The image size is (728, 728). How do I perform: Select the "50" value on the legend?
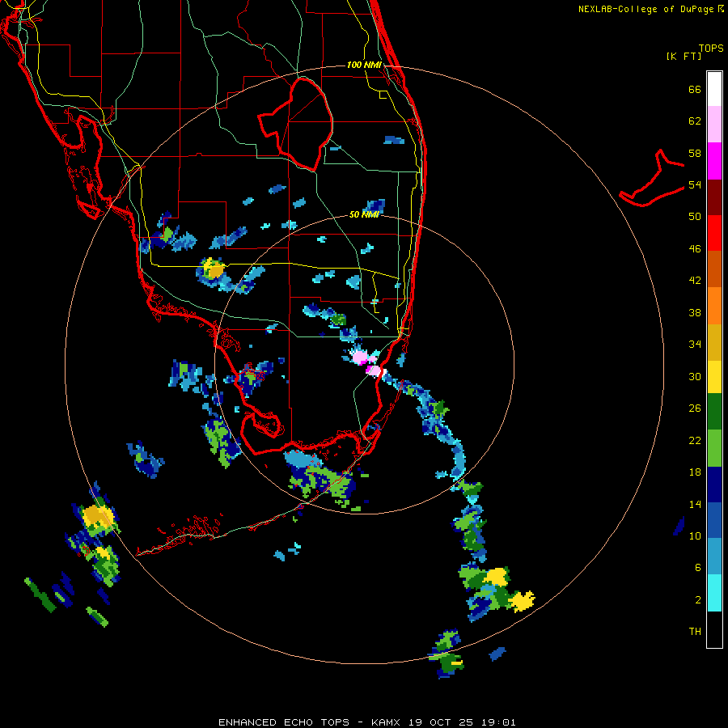695,216
